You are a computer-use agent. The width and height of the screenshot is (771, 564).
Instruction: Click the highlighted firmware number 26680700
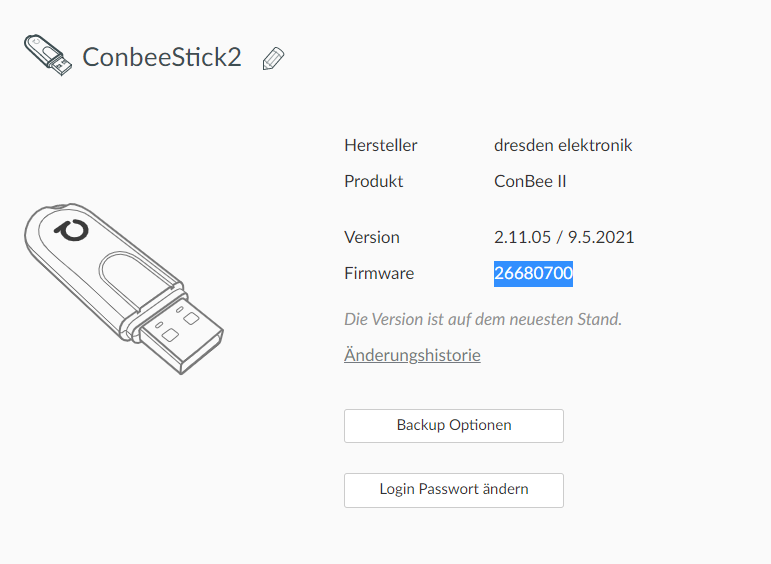click(533, 273)
